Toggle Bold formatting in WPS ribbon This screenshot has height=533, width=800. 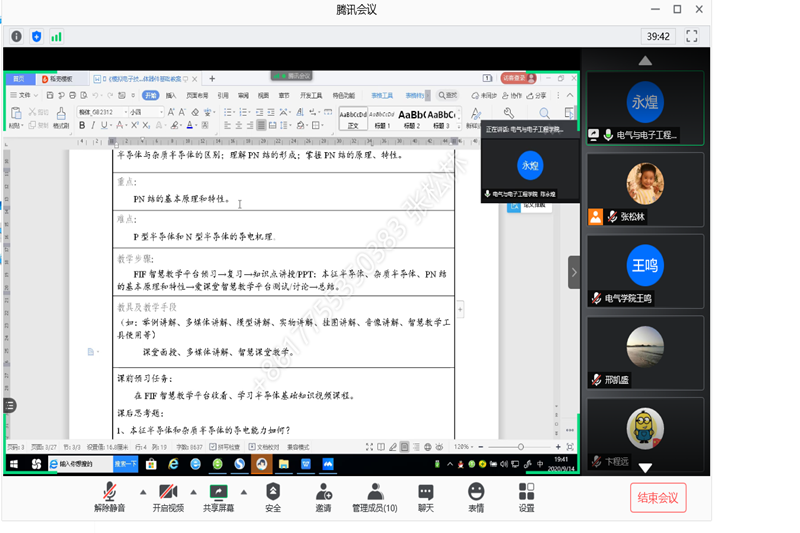point(82,125)
